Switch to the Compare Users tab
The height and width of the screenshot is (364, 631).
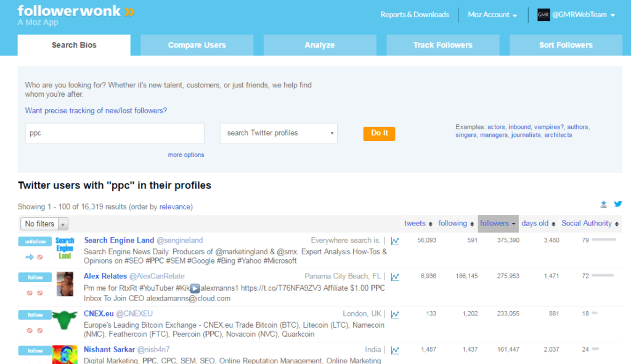[x=197, y=45]
